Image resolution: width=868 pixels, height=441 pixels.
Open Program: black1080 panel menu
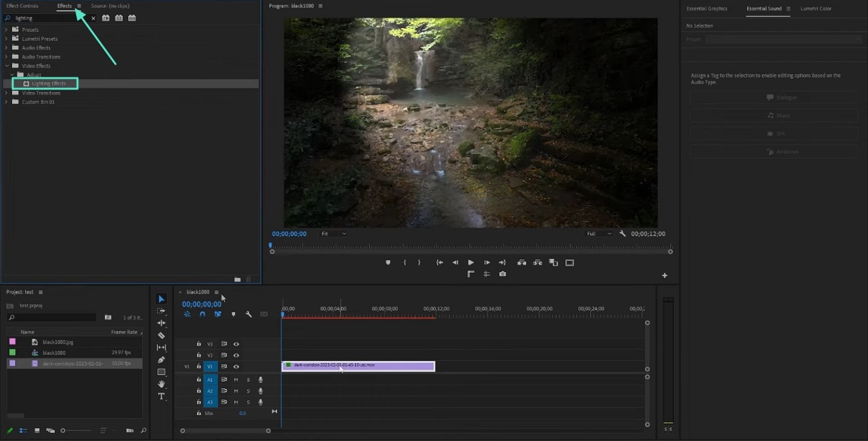pos(320,6)
